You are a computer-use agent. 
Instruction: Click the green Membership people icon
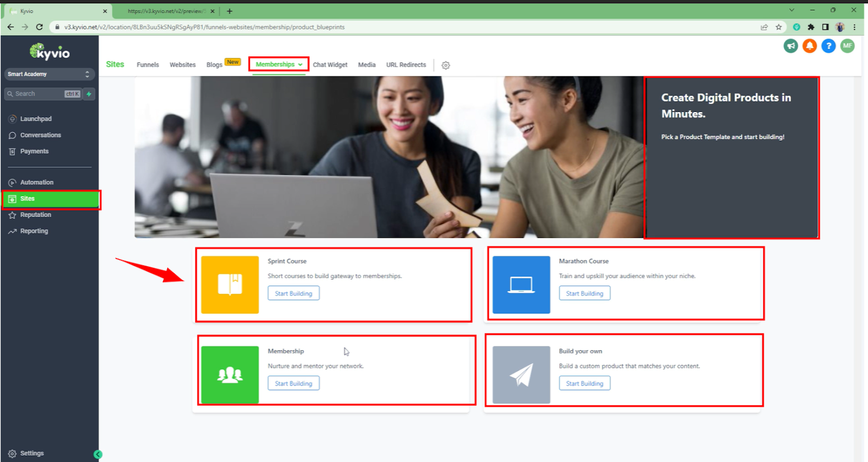[230, 375]
